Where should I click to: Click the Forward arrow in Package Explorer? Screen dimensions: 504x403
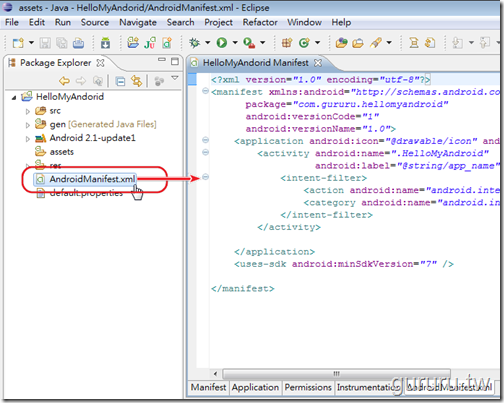point(81,81)
